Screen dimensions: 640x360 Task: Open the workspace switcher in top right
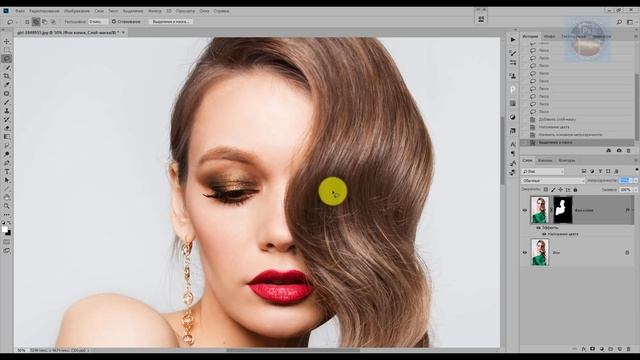[630, 22]
